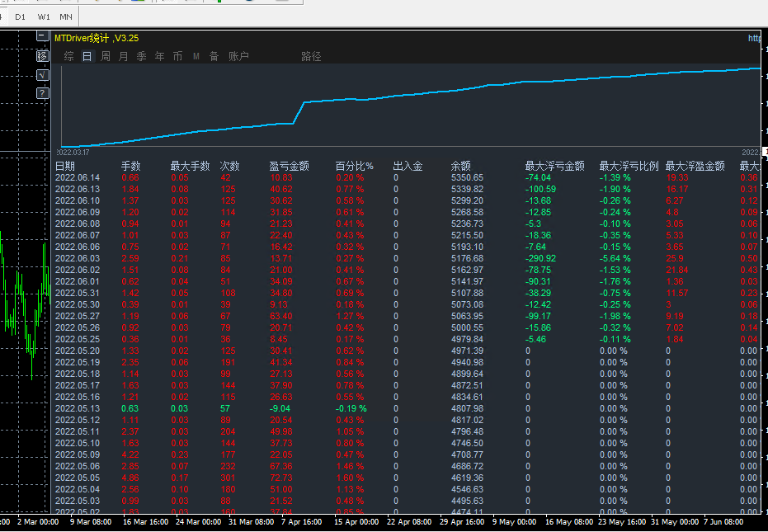Toggle the 日 daily statistics view
768x532 pixels.
(x=86, y=55)
